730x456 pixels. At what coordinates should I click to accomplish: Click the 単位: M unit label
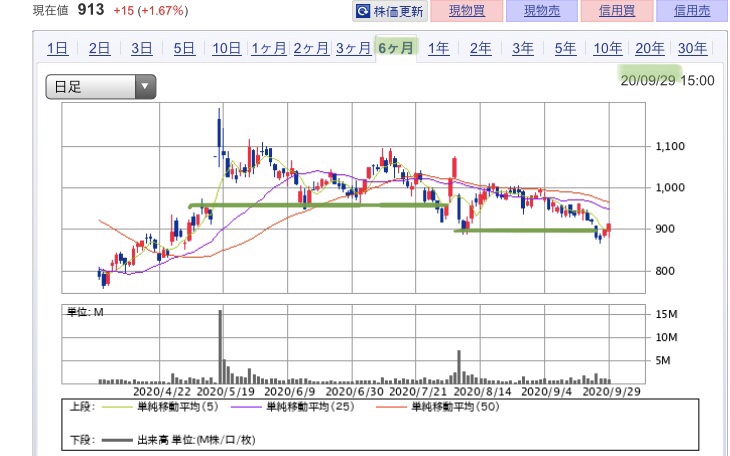[x=85, y=312]
